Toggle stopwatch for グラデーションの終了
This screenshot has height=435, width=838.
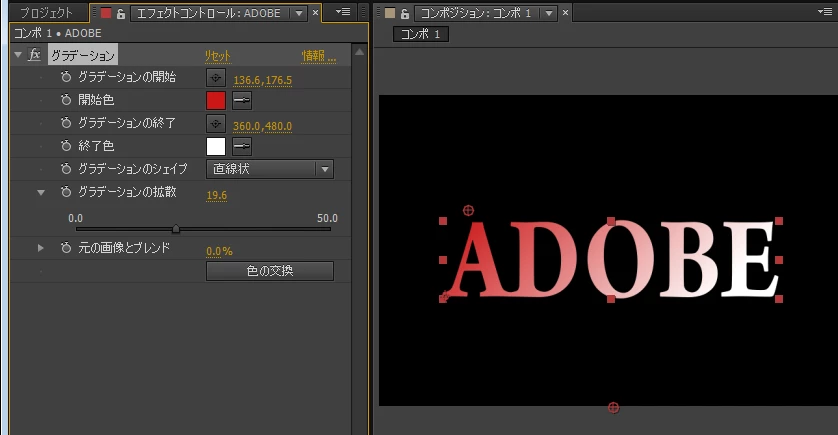tap(66, 123)
